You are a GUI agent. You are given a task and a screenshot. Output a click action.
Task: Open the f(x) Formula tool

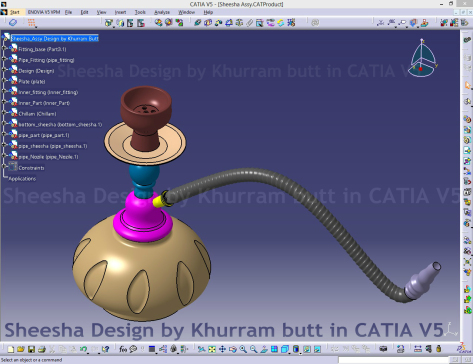tap(123, 349)
